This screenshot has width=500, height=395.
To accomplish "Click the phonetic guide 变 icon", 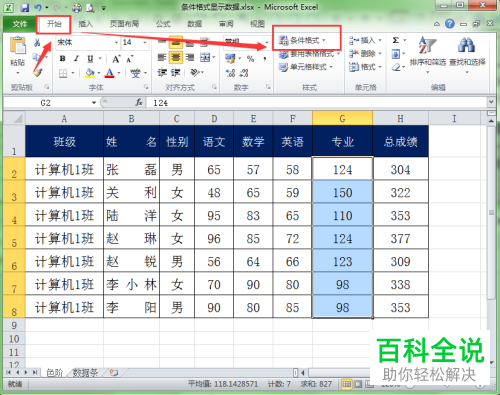I will pos(135,73).
